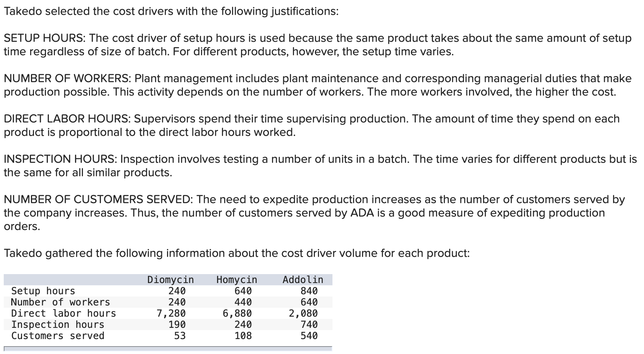Click Addolin customers served value 540
Viewport: 644px width, 354px height.
[x=309, y=336]
